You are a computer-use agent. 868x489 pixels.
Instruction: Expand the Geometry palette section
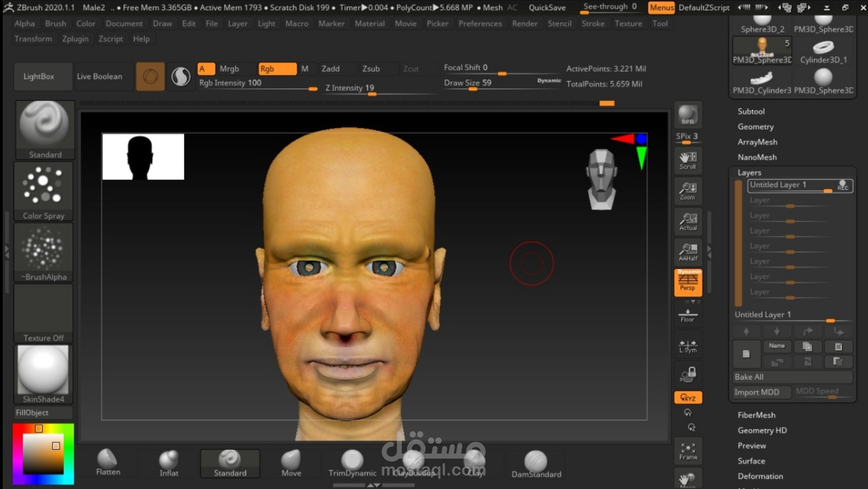(x=755, y=127)
